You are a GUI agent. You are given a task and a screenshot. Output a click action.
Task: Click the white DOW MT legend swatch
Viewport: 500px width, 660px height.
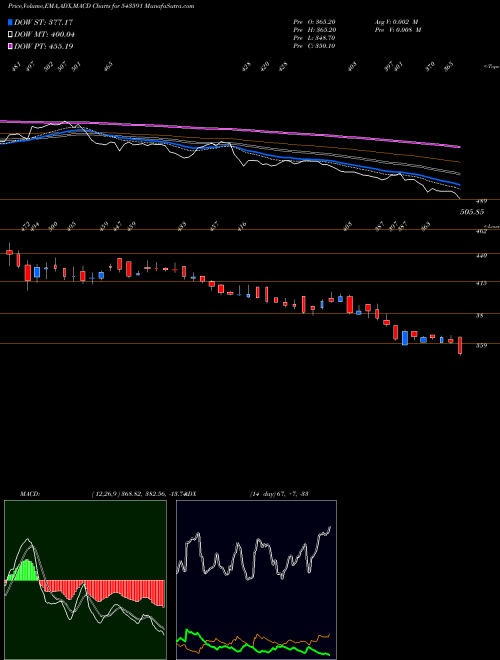tap(11, 34)
